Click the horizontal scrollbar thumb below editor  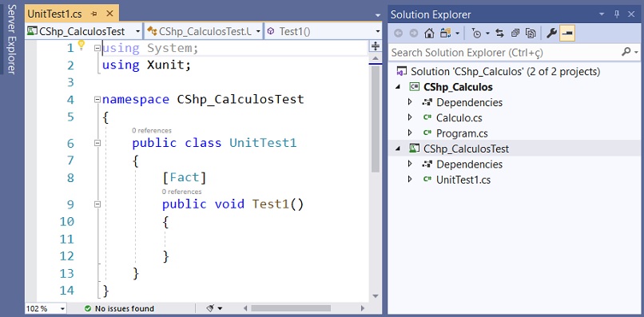[291, 308]
